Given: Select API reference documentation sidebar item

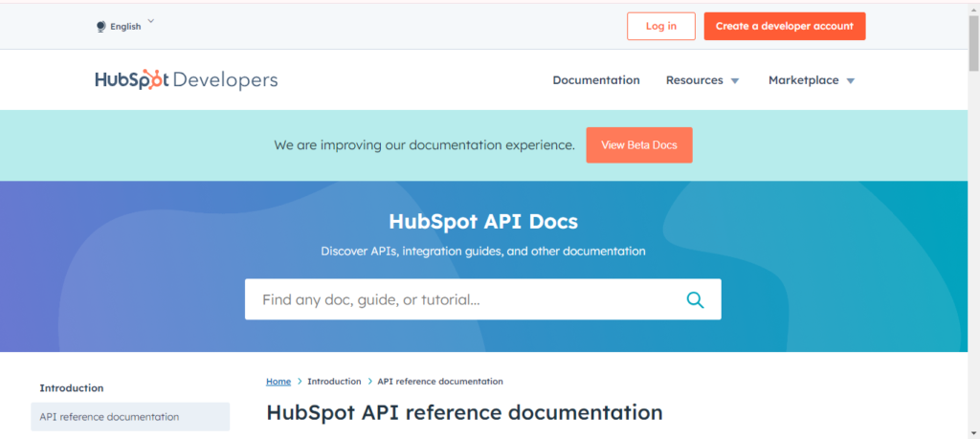Looking at the screenshot, I should 130,416.
